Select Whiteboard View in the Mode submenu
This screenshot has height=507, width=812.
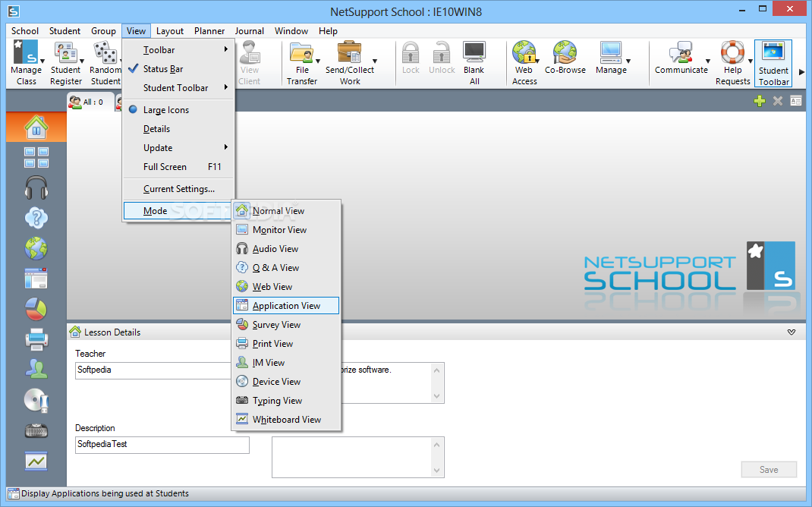tap(286, 420)
